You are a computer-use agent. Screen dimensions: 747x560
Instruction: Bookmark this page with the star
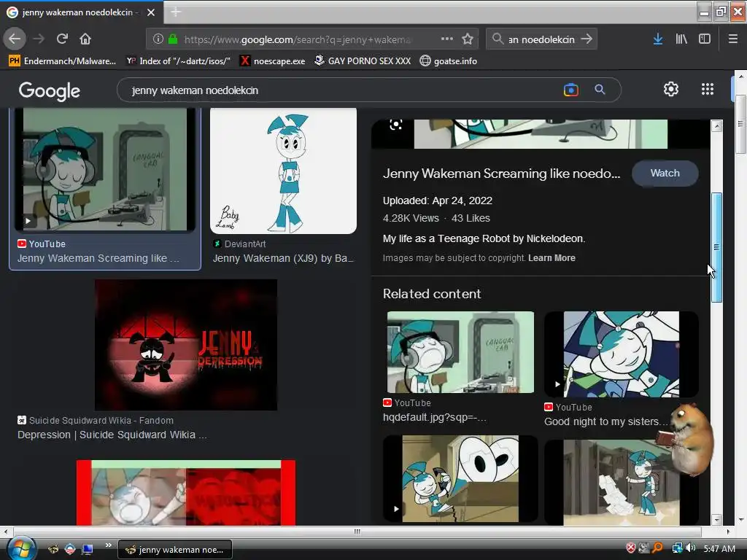[x=468, y=39]
